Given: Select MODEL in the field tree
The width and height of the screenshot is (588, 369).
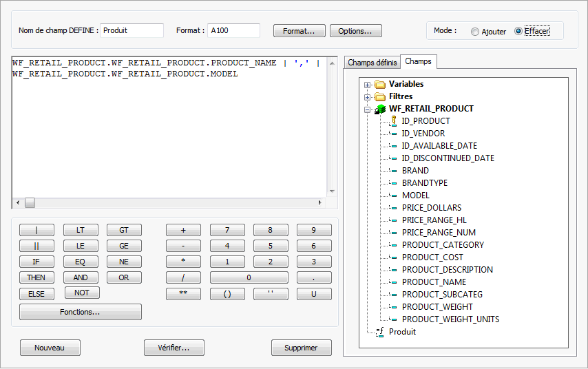Looking at the screenshot, I should click(x=415, y=196).
